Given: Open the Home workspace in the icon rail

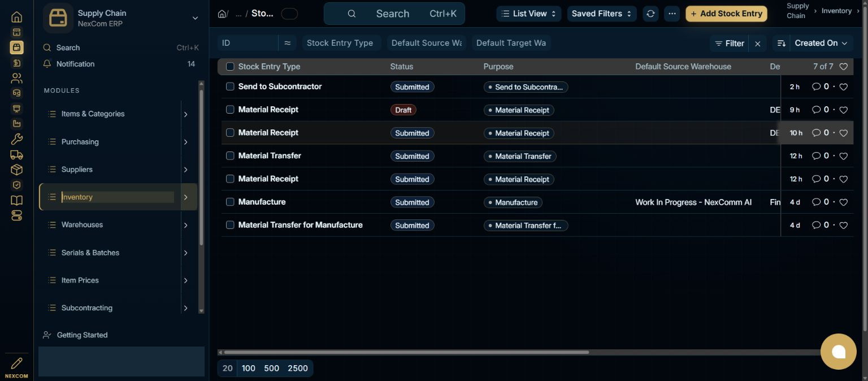Looking at the screenshot, I should click(x=16, y=17).
